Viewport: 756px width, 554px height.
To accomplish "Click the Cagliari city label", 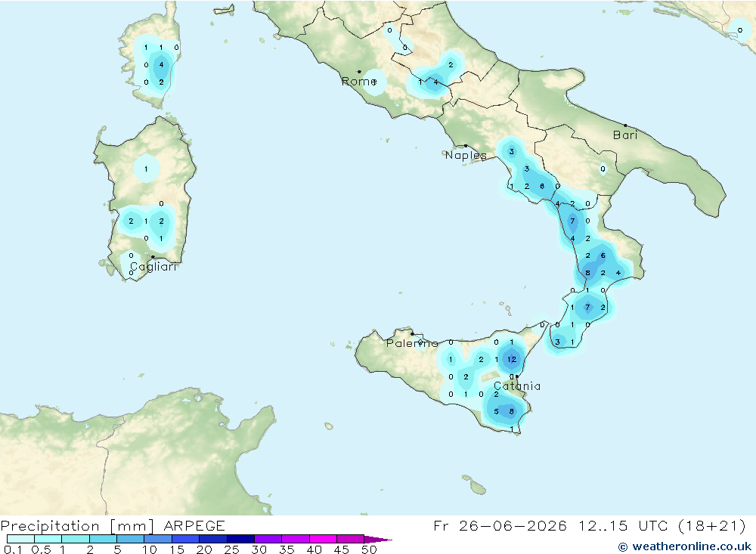I will tap(153, 267).
